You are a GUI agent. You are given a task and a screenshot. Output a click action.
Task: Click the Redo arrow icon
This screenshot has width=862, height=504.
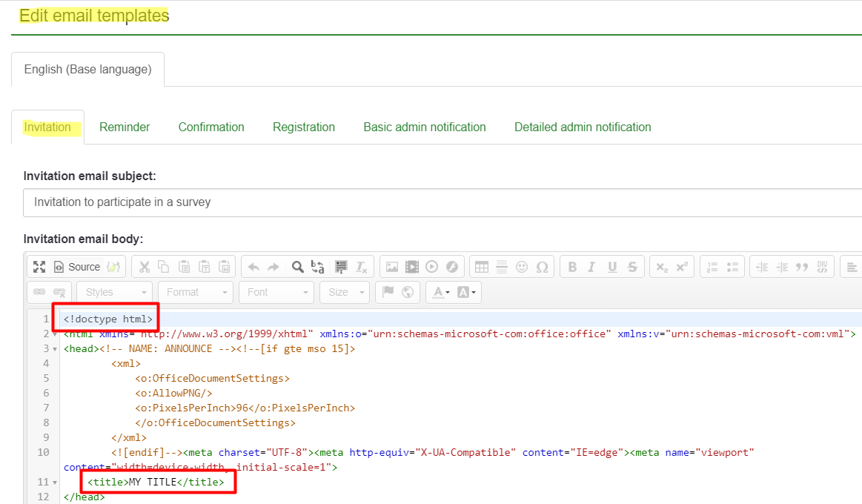(x=273, y=267)
